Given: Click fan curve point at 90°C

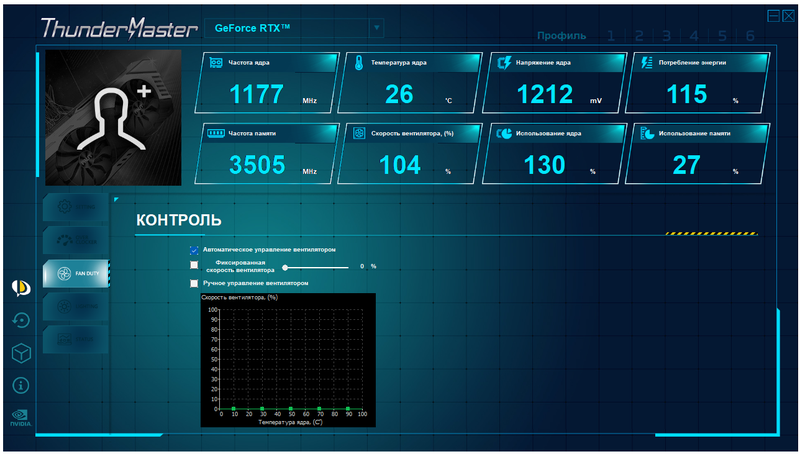Looking at the screenshot, I should click(x=348, y=409).
